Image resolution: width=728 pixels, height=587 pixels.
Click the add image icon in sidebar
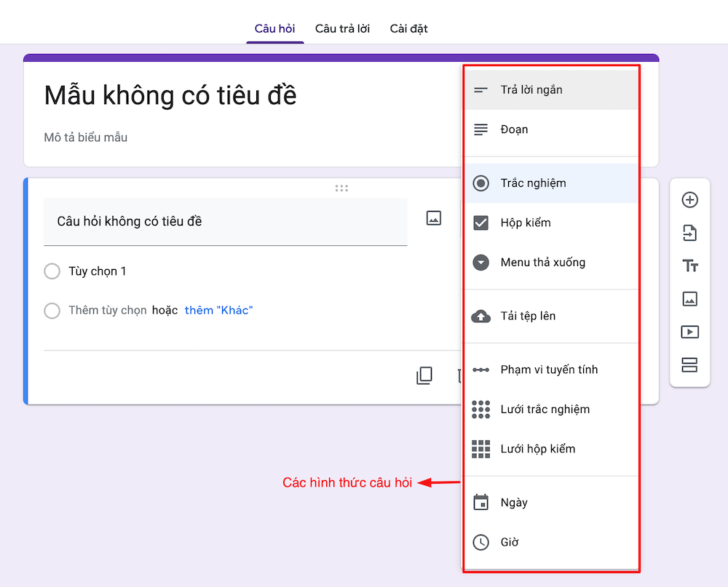(689, 299)
